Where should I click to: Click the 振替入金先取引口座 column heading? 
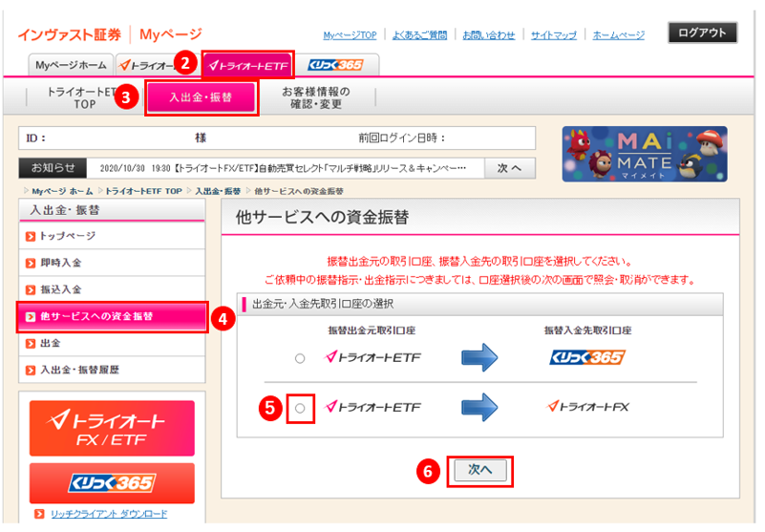(x=588, y=330)
